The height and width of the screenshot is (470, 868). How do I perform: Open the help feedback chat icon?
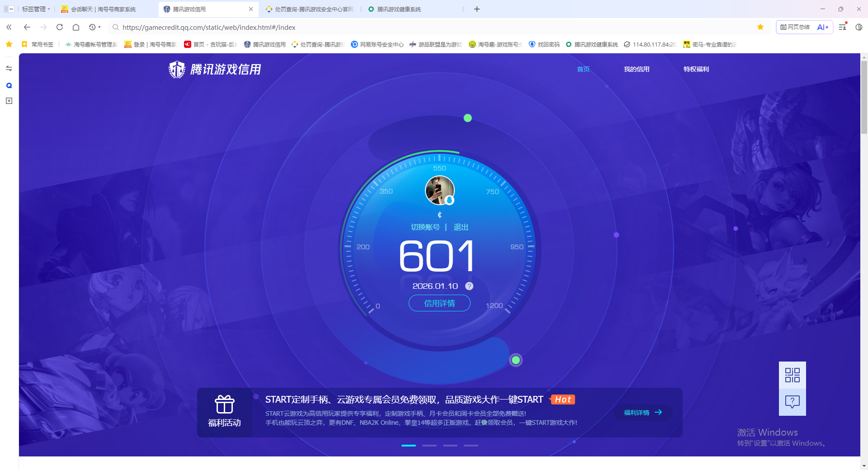click(x=792, y=402)
